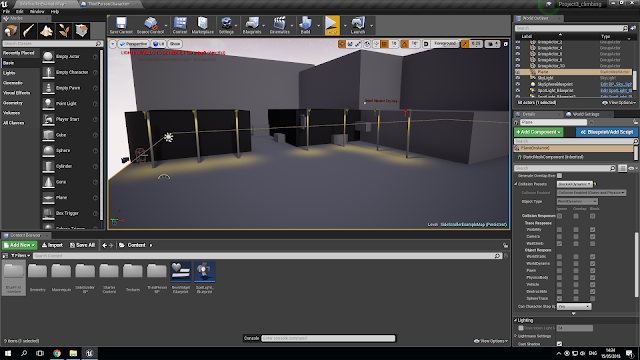Maximize or restore the viewport
This screenshot has height=360, width=640.
pyautogui.click(x=506, y=44)
